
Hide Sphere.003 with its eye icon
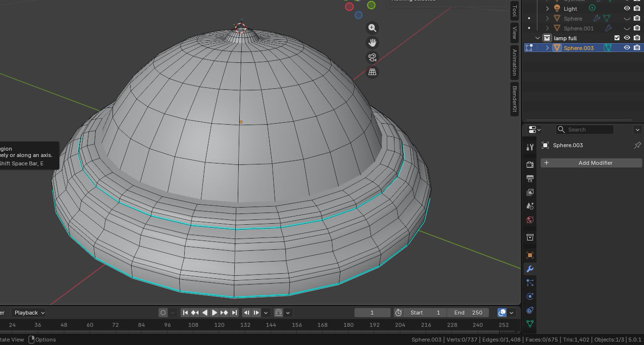point(627,48)
